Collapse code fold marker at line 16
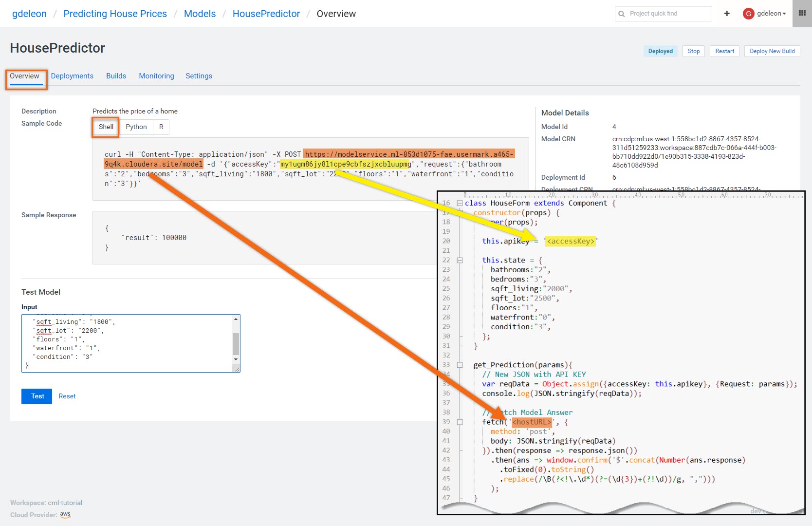The height and width of the screenshot is (526, 812). pyautogui.click(x=460, y=203)
